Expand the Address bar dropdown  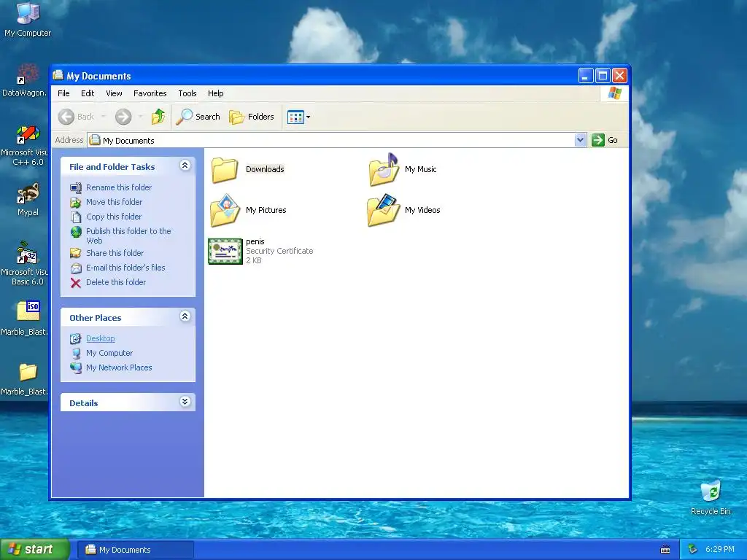click(580, 140)
